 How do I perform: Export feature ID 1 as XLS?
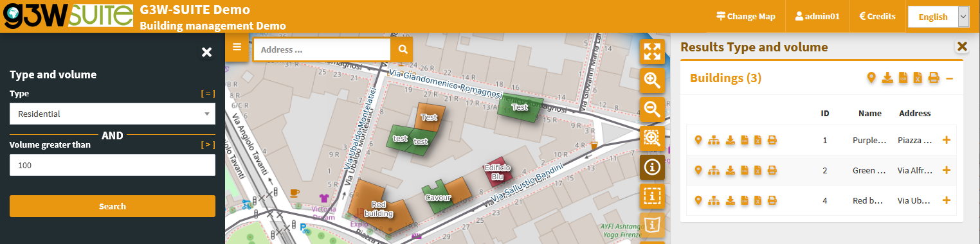click(x=758, y=140)
